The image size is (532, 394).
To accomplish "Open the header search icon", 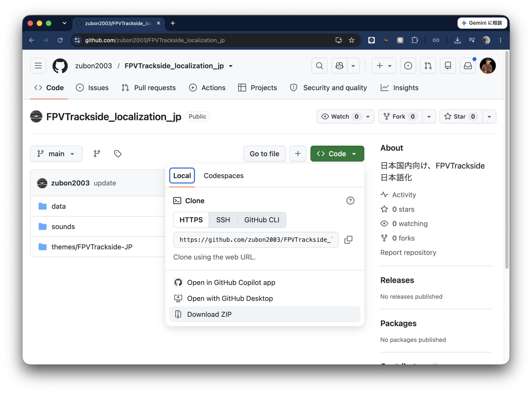I will [x=319, y=66].
